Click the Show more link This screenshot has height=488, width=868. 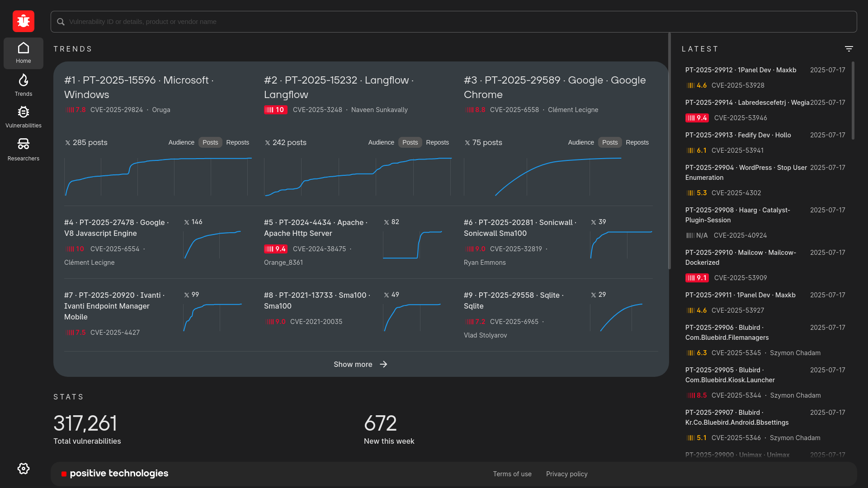360,364
